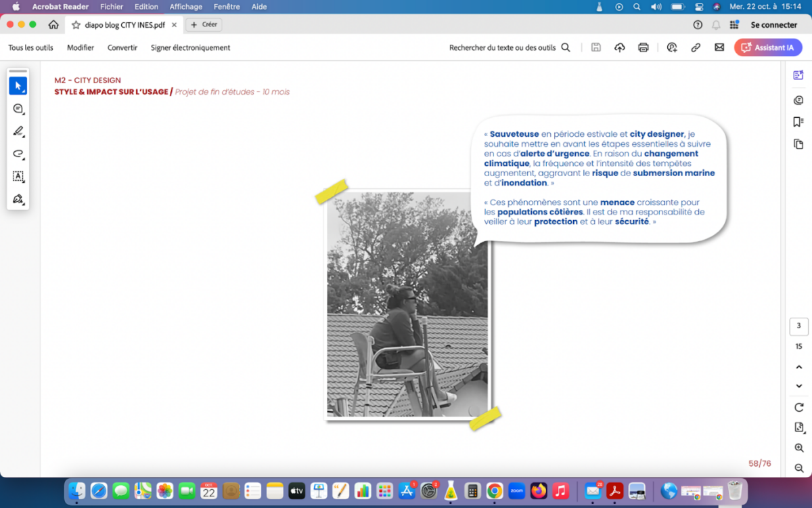This screenshot has height=508, width=812.
Task: Select the arrow selection tool
Action: 18,86
